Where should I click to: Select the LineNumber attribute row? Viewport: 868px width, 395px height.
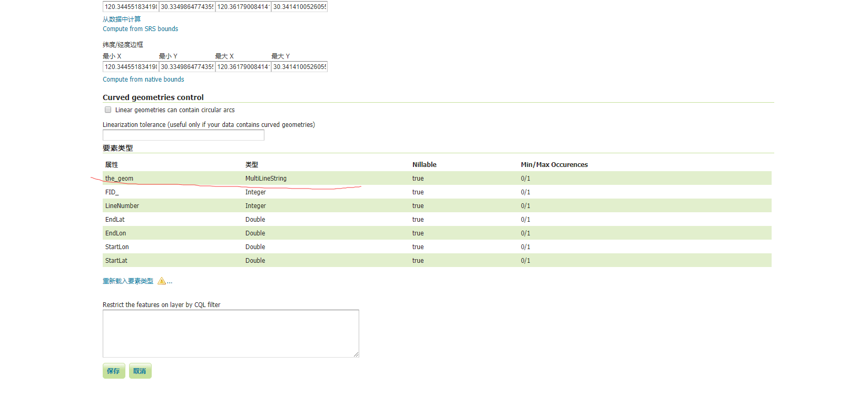pyautogui.click(x=122, y=206)
